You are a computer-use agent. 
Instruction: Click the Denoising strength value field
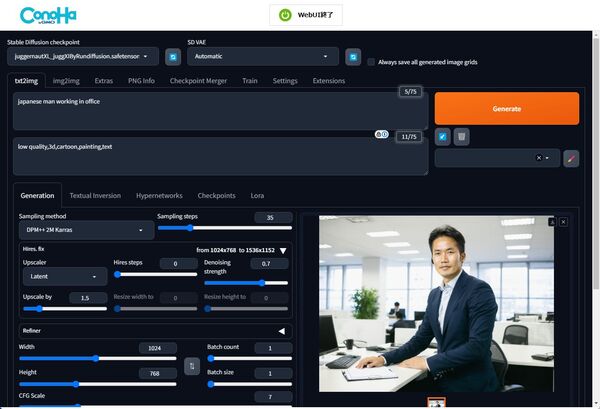(x=269, y=264)
